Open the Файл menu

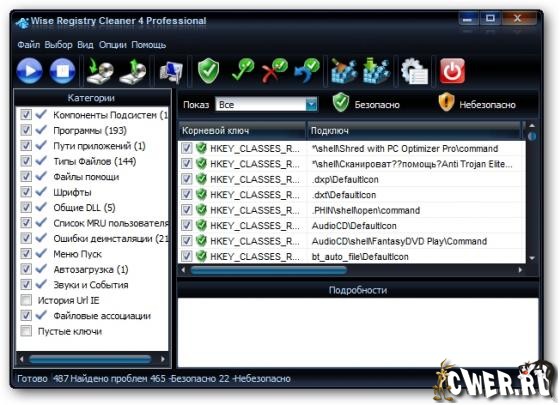(x=28, y=45)
